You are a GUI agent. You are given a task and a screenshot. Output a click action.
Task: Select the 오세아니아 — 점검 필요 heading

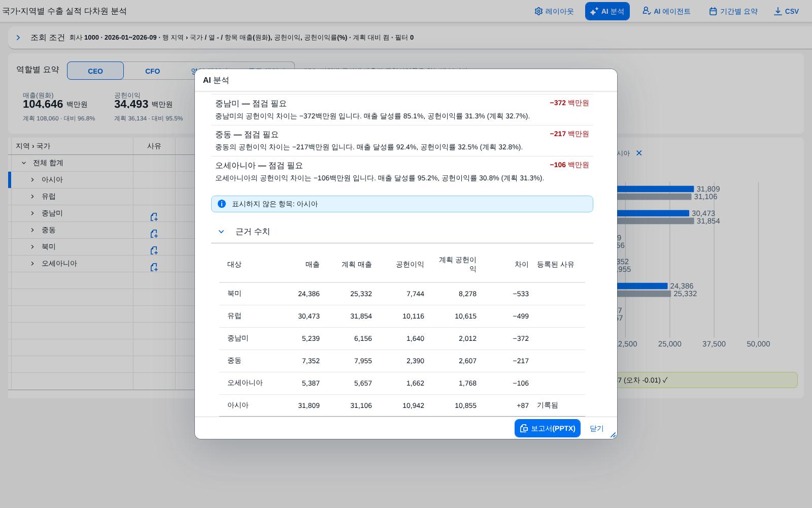coord(259,166)
